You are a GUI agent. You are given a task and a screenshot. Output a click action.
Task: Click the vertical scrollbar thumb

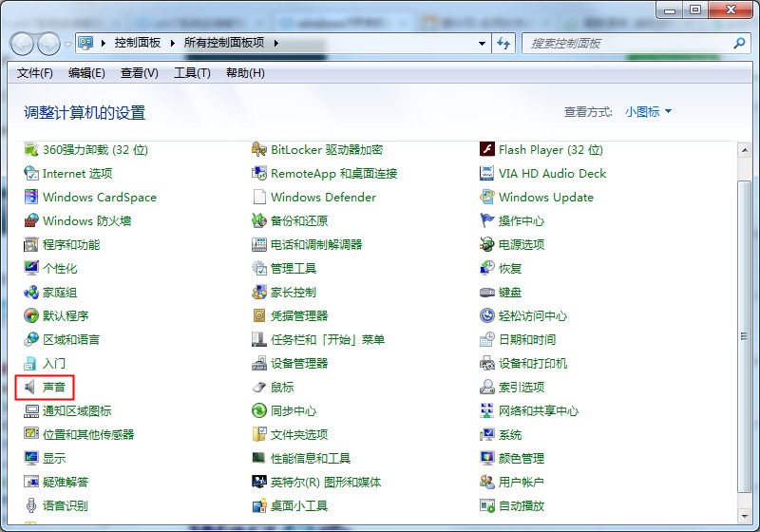[x=744, y=336]
